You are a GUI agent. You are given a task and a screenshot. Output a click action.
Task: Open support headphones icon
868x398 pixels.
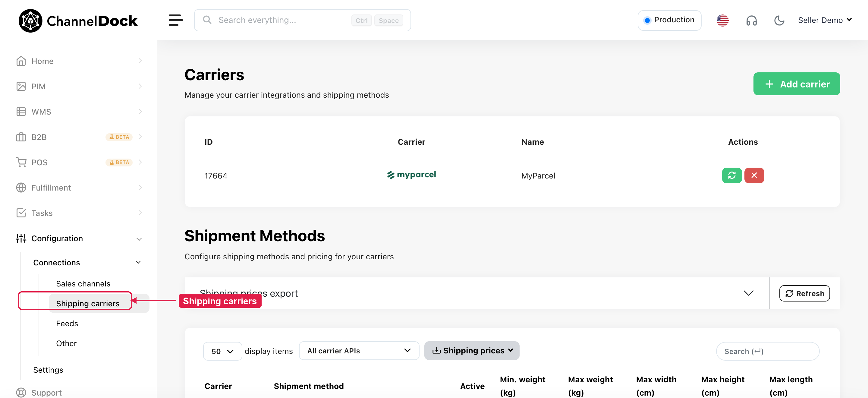(751, 21)
